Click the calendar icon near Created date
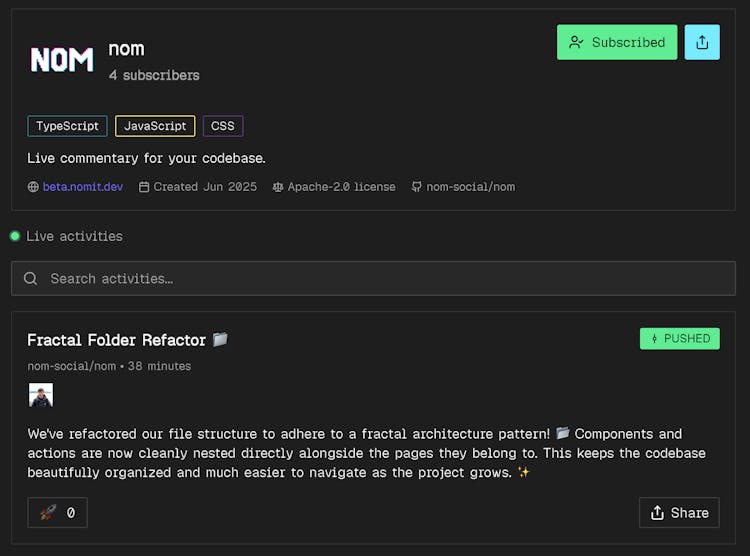Screen dimensions: 750x556 coord(144,187)
